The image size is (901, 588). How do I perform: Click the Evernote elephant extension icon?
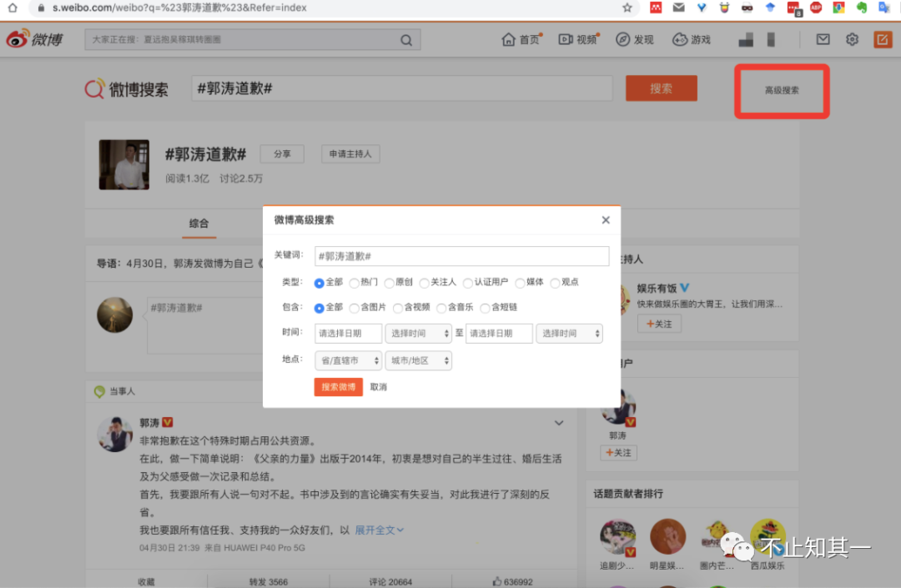click(861, 8)
